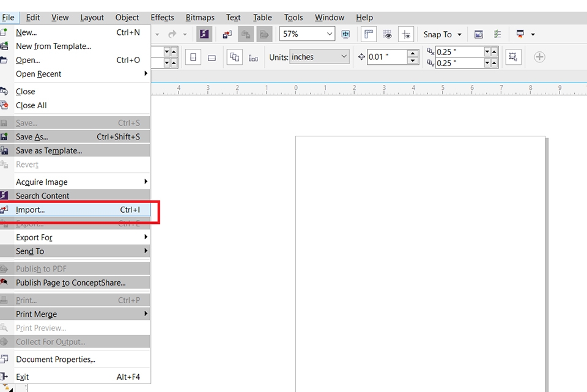
Task: Click the Import icon in the standard toolbar
Action: click(227, 34)
